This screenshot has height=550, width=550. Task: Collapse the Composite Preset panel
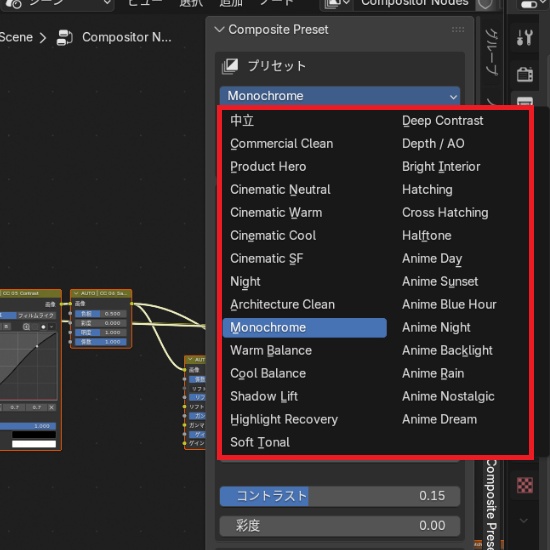click(220, 29)
